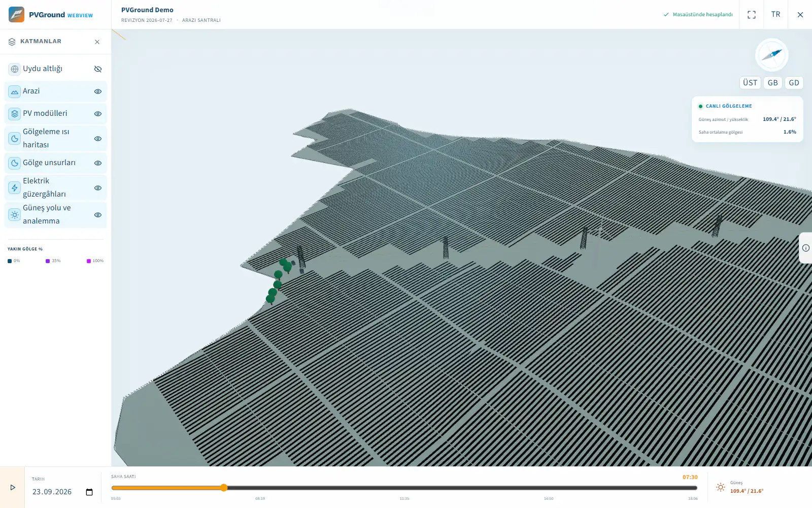Click the Katmanlar layers stack icon
The height and width of the screenshot is (508, 812).
point(12,42)
